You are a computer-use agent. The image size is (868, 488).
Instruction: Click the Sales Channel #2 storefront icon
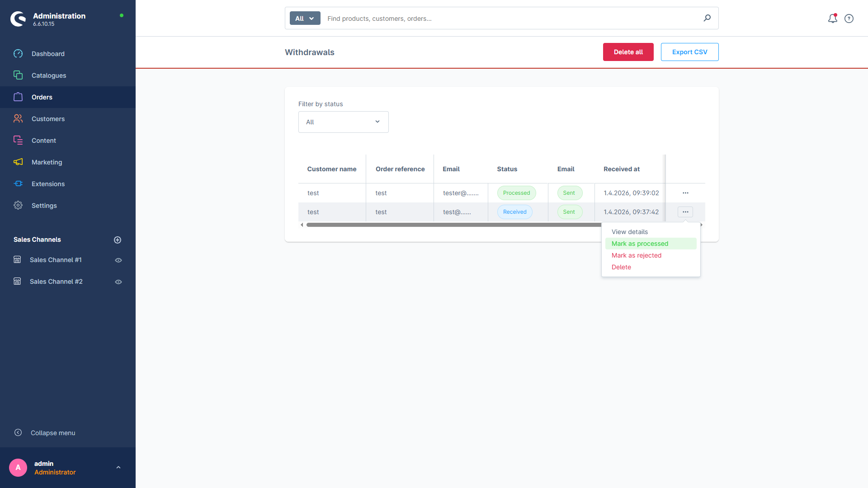click(x=17, y=282)
